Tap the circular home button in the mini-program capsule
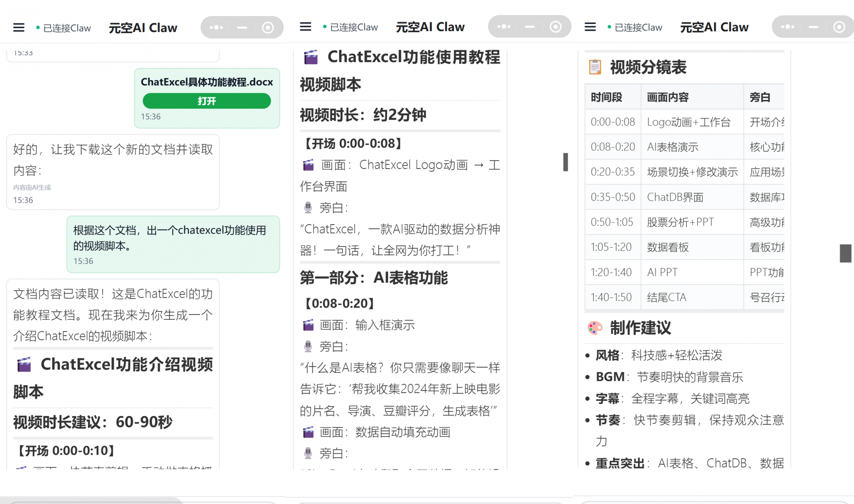This screenshot has height=504, width=854. pos(268,27)
